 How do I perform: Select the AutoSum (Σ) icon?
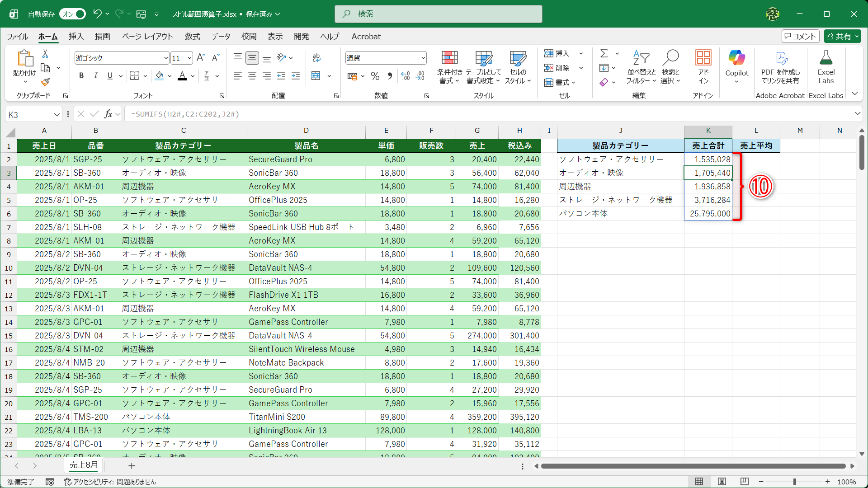[x=604, y=53]
